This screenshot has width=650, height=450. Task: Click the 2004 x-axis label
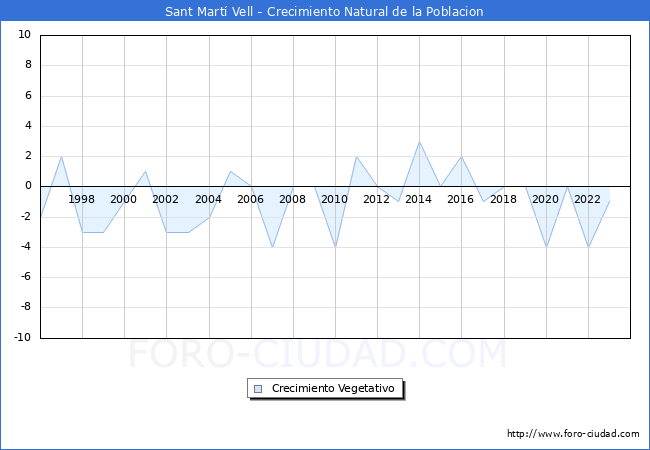click(208, 199)
